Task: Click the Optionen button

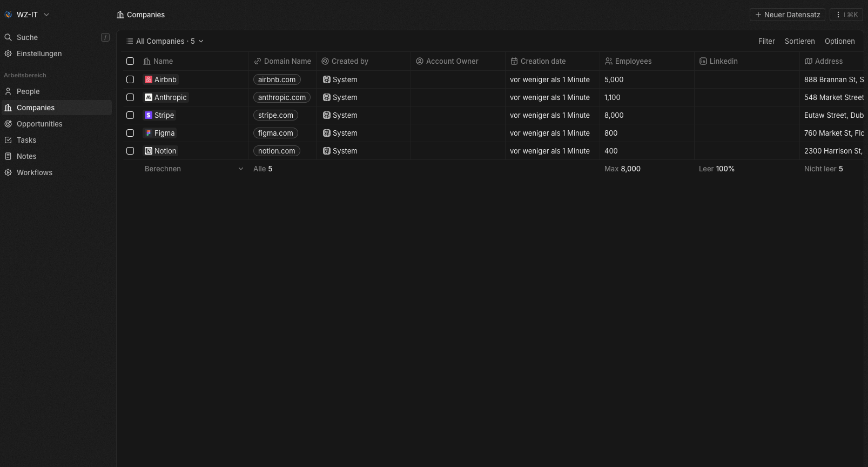Action: pos(839,41)
